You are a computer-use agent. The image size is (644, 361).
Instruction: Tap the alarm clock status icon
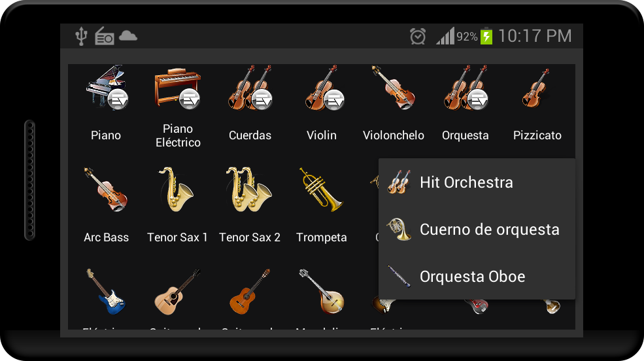point(418,36)
